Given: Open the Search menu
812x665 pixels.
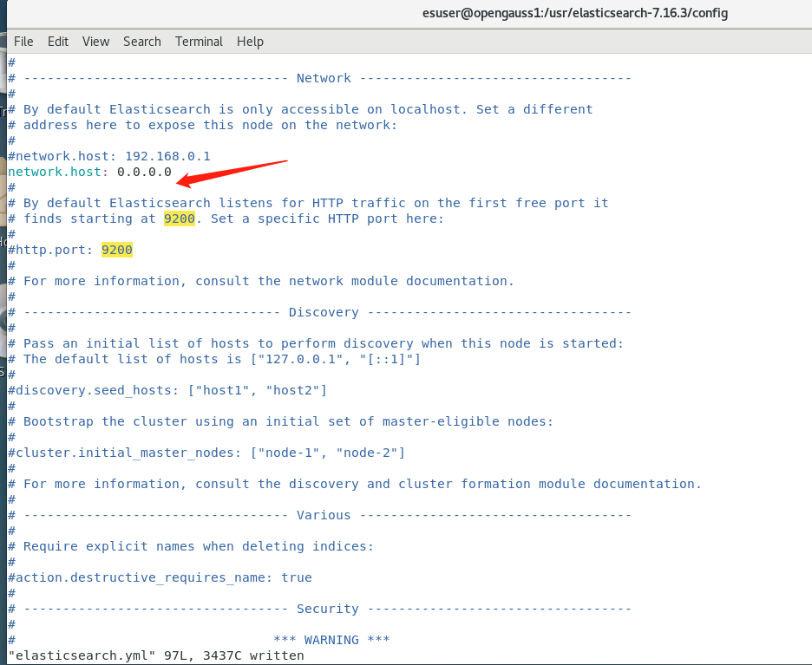Looking at the screenshot, I should [x=142, y=42].
